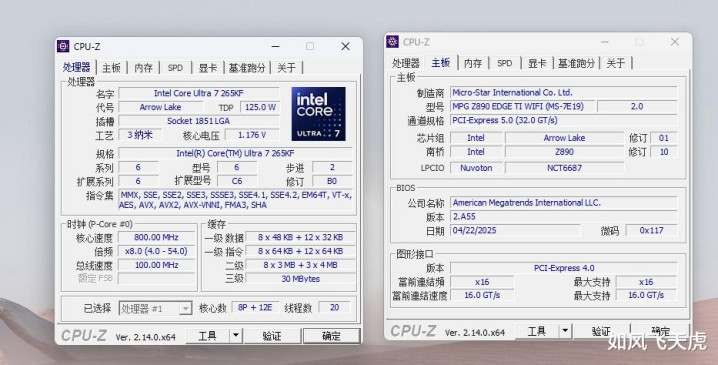Switch to SPD tab in left CPU-Z window
Image resolution: width=718 pixels, height=365 pixels.
[x=175, y=68]
